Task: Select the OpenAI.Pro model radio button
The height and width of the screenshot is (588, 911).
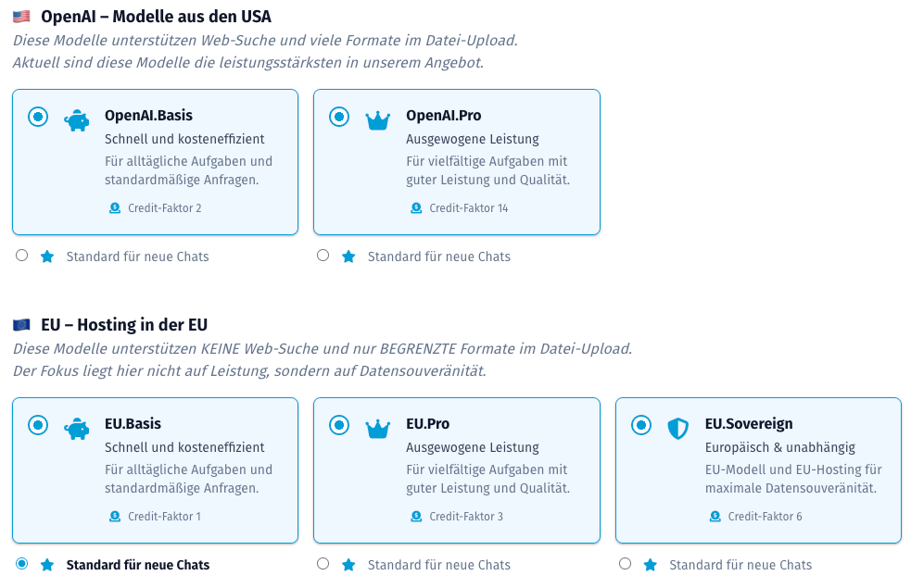Action: pyautogui.click(x=339, y=117)
